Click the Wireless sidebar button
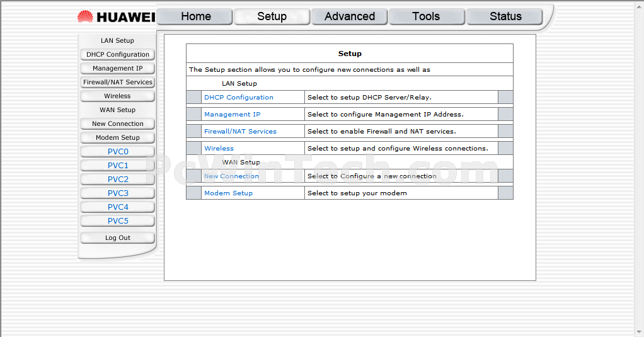The height and width of the screenshot is (337, 644). [x=117, y=96]
